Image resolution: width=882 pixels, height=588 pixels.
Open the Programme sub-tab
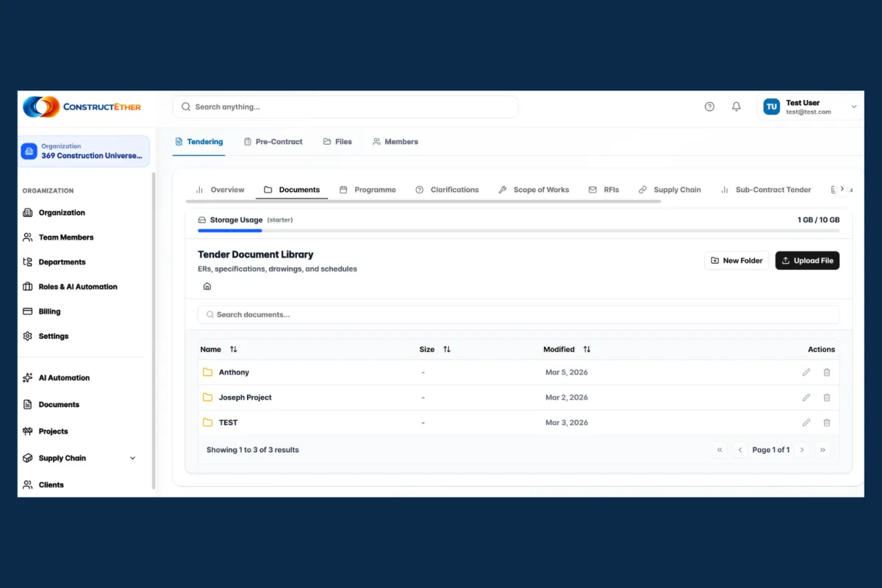point(367,190)
